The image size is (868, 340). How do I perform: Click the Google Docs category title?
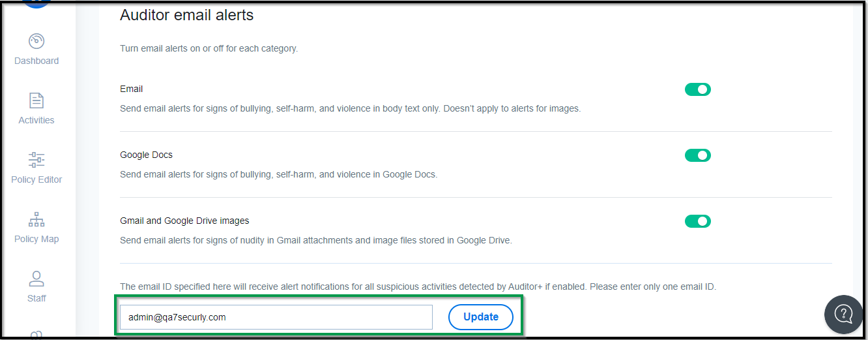coord(146,155)
